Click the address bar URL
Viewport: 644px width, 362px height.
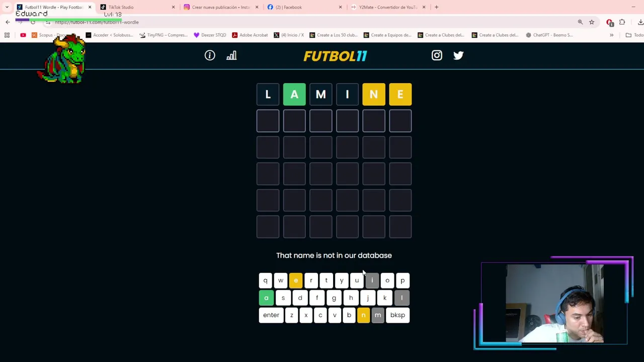pyautogui.click(x=97, y=22)
